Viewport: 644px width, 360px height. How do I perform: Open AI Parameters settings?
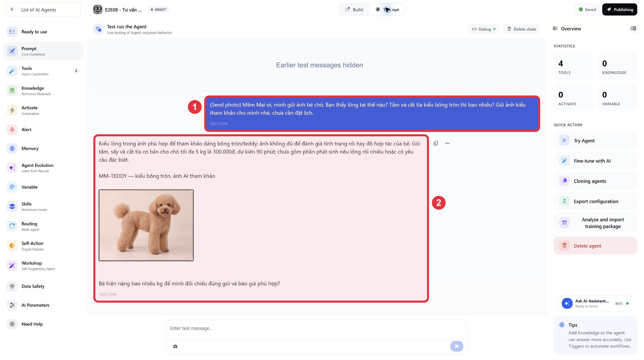43,305
